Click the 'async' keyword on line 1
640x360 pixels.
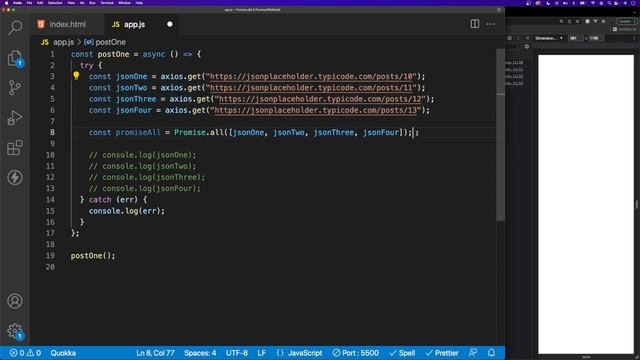coord(154,54)
